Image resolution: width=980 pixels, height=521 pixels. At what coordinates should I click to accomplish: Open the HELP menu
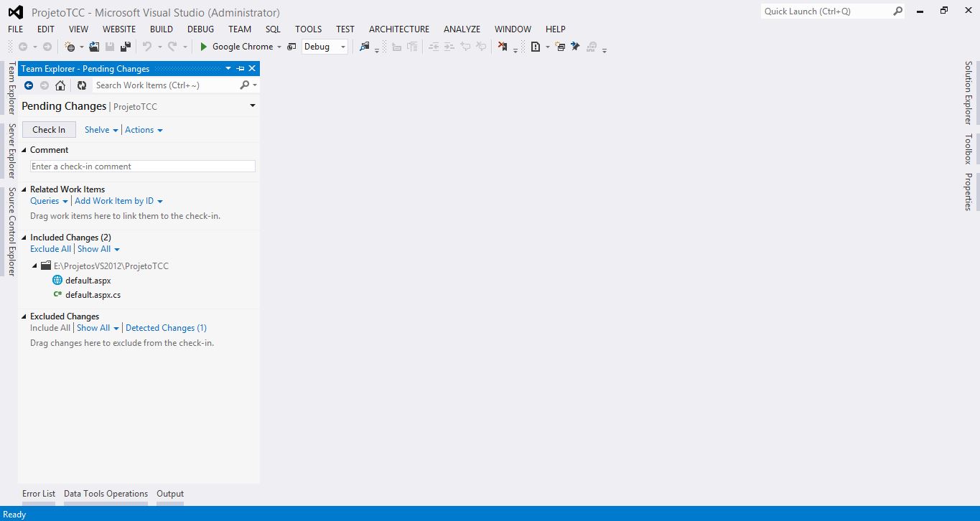(556, 29)
